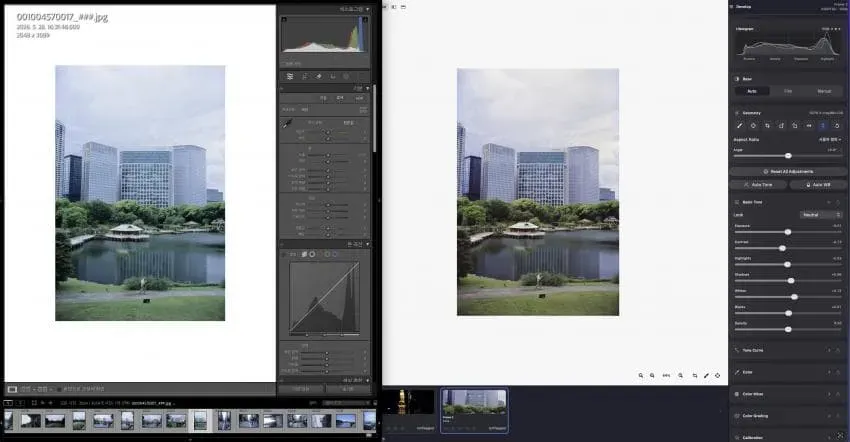850x442 pixels.
Task: Click the Contrast slider handle
Action: (782, 248)
